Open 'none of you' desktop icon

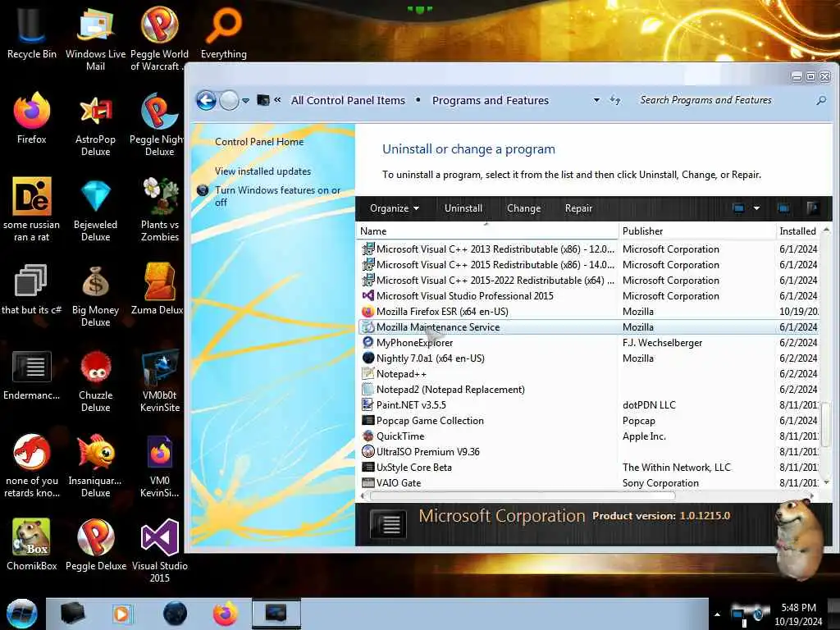click(x=32, y=465)
